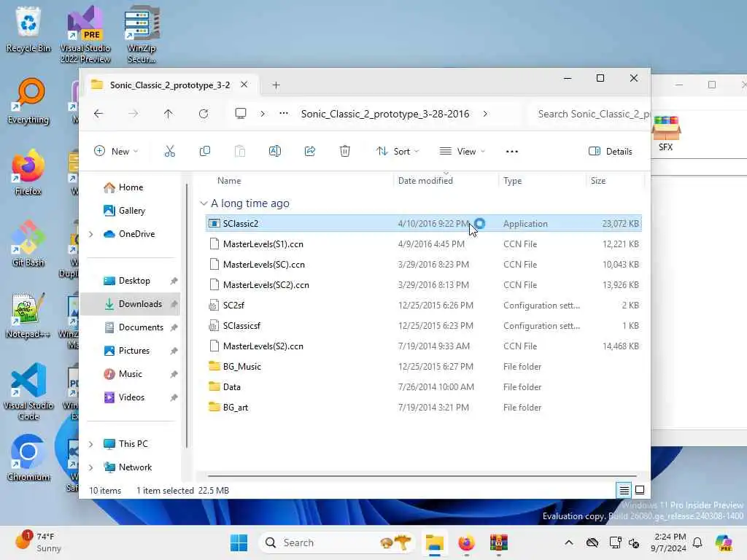Click the taskbar Search box

(x=337, y=542)
